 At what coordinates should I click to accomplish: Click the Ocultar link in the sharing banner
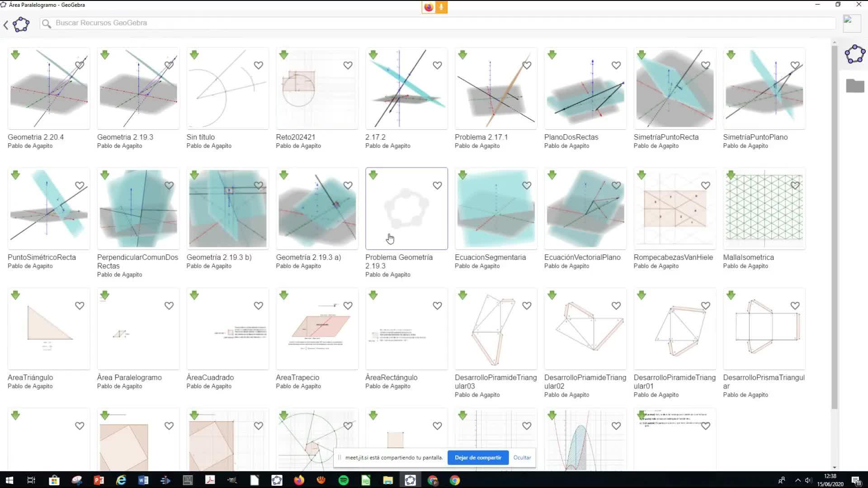pyautogui.click(x=522, y=457)
